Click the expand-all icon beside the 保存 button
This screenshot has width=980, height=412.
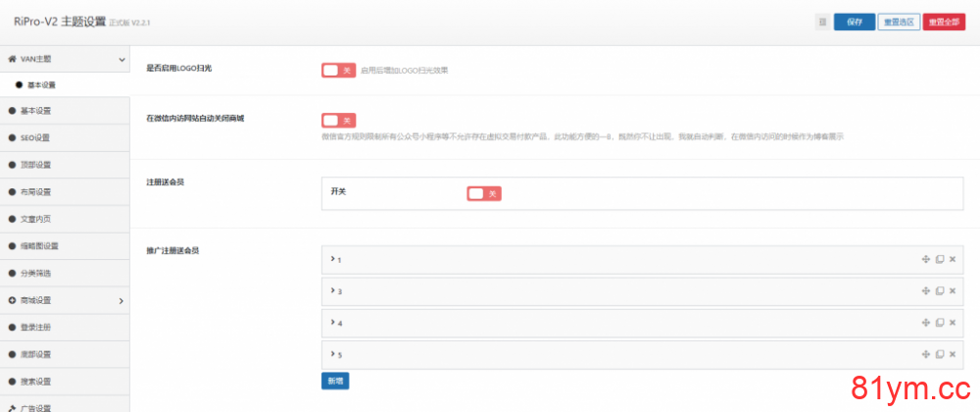(821, 23)
